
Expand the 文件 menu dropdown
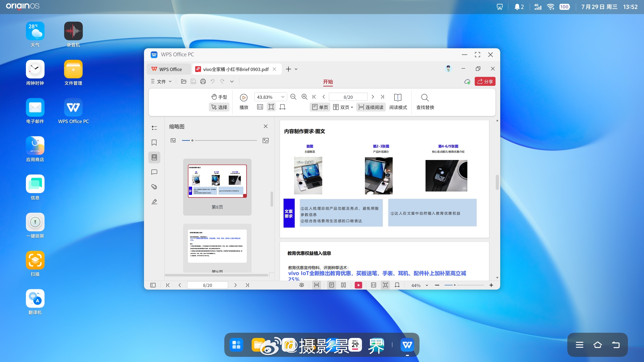161,81
